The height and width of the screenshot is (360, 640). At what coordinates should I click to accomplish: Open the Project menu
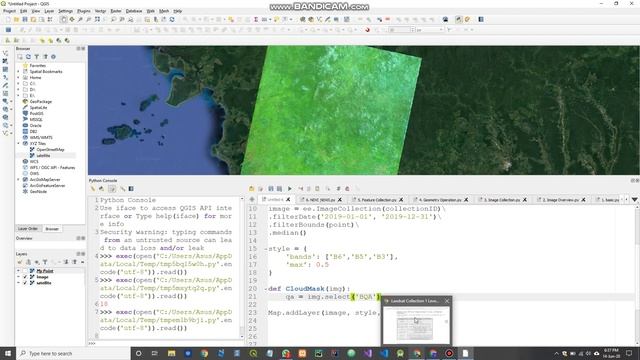click(9, 11)
